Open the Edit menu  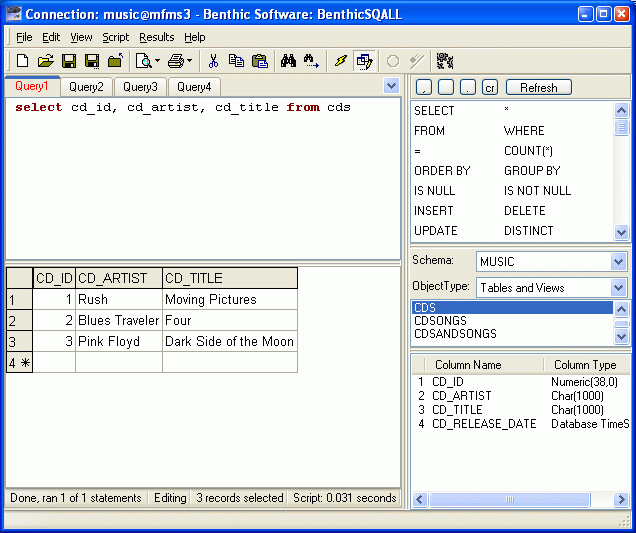click(x=51, y=37)
